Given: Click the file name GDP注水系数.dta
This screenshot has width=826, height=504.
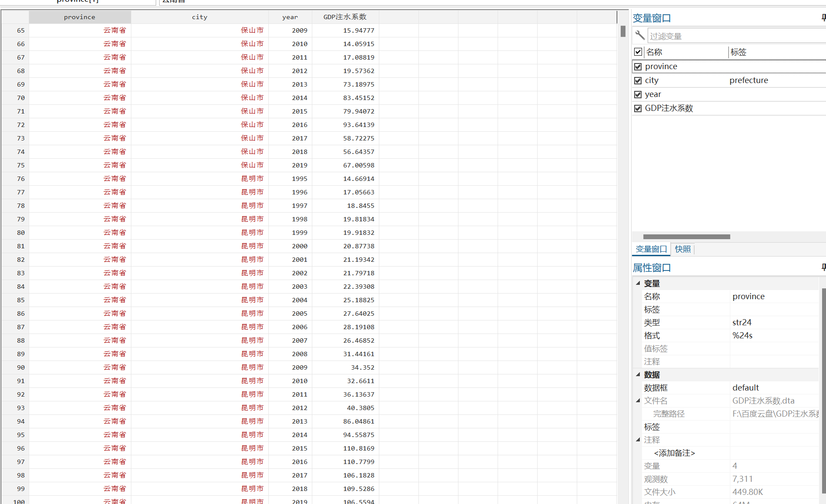Looking at the screenshot, I should coord(763,401).
